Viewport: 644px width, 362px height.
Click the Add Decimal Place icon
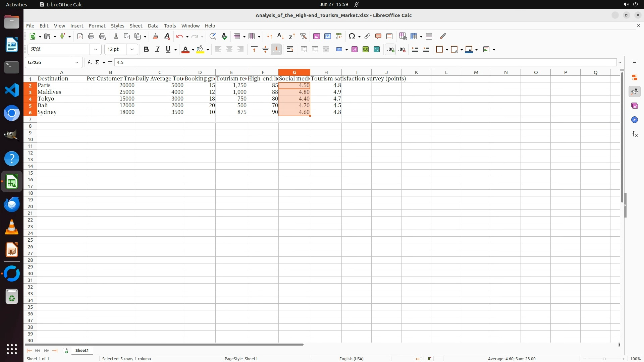click(x=390, y=50)
